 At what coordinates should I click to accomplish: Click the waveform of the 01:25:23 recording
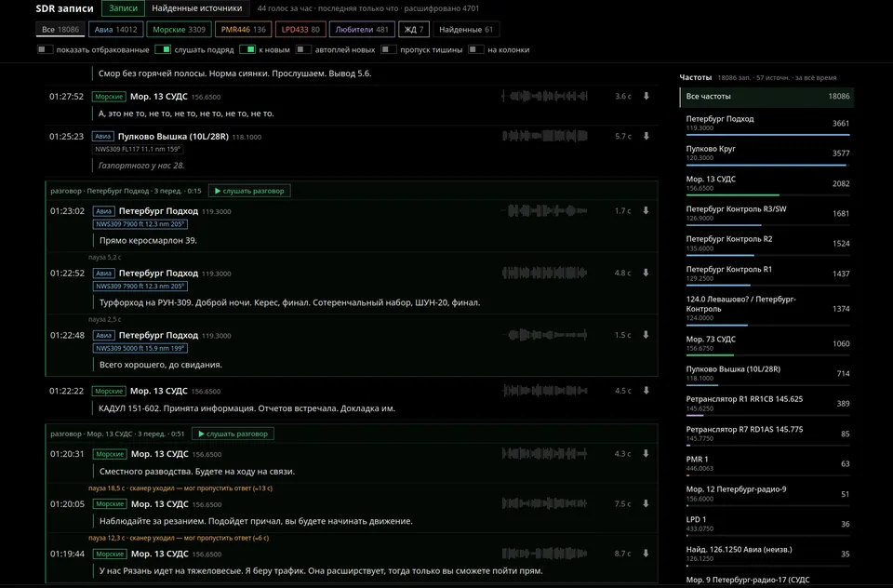pyautogui.click(x=544, y=136)
